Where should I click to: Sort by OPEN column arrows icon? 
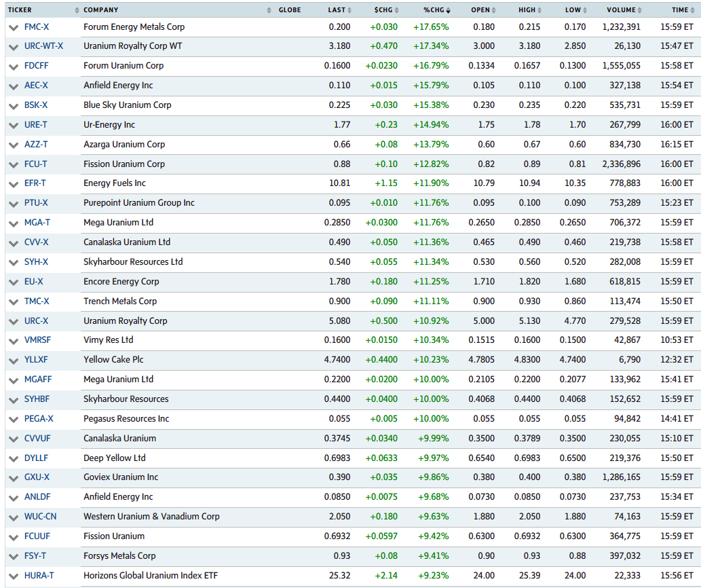[x=494, y=10]
